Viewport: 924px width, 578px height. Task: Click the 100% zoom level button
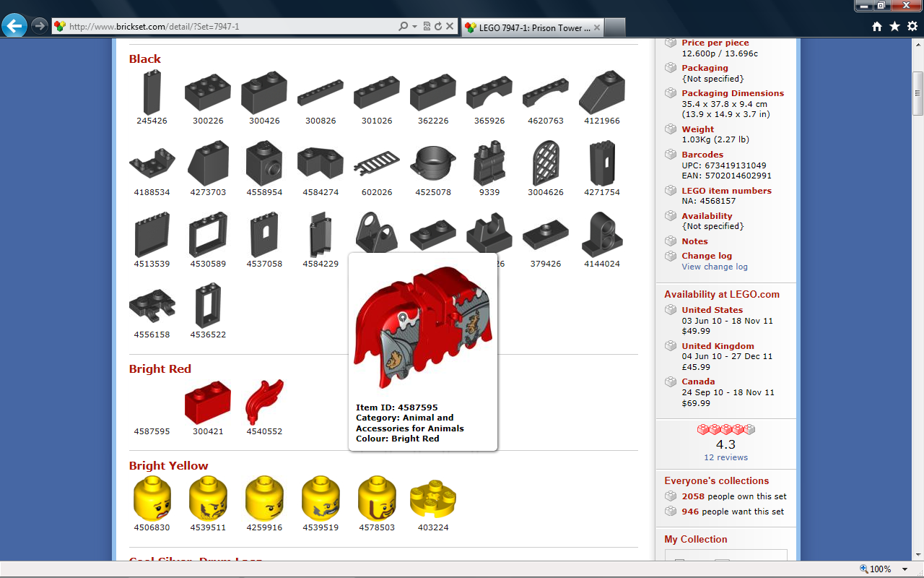[875, 569]
